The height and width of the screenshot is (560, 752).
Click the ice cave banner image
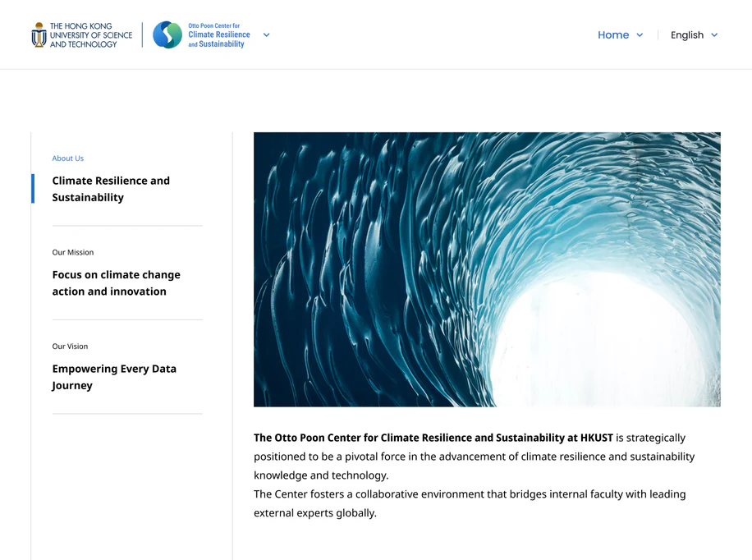pos(487,269)
